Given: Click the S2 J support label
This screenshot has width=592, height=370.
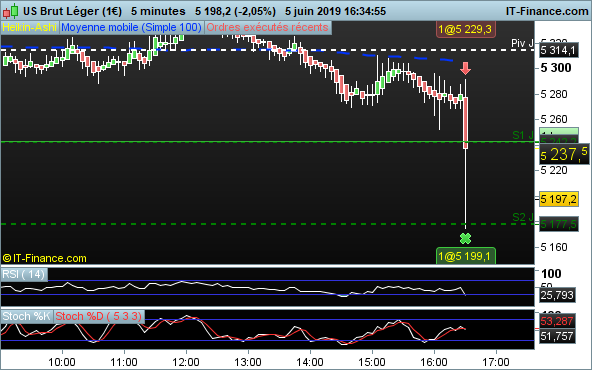Looking at the screenshot, I should pos(523,217).
